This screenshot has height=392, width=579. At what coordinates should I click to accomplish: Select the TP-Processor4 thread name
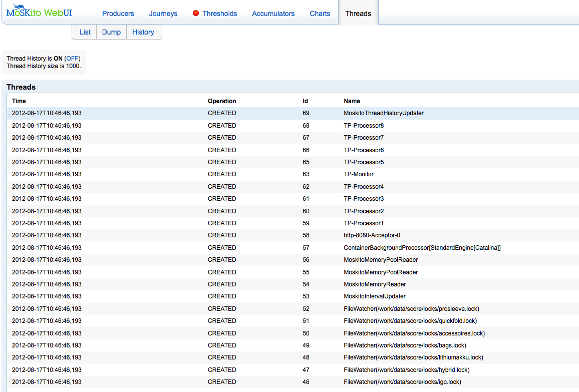[x=364, y=187]
